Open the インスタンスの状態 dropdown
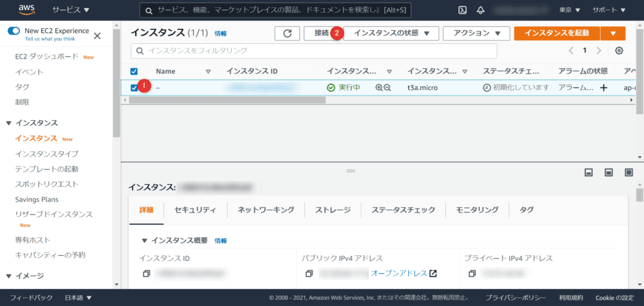 tap(391, 33)
